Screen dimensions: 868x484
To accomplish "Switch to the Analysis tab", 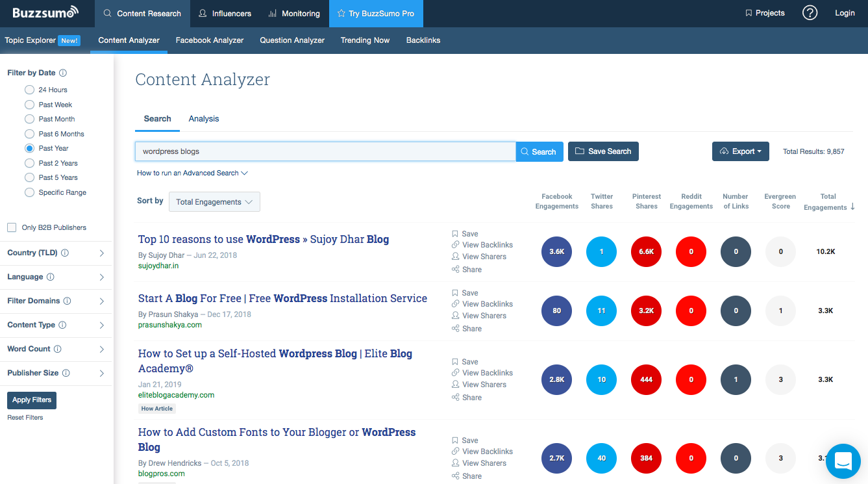I will click(203, 119).
